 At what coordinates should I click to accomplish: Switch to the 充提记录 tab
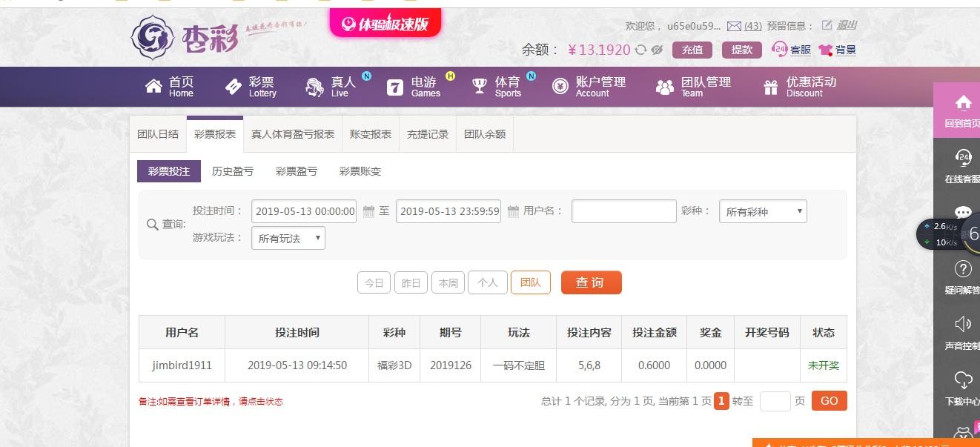click(427, 133)
